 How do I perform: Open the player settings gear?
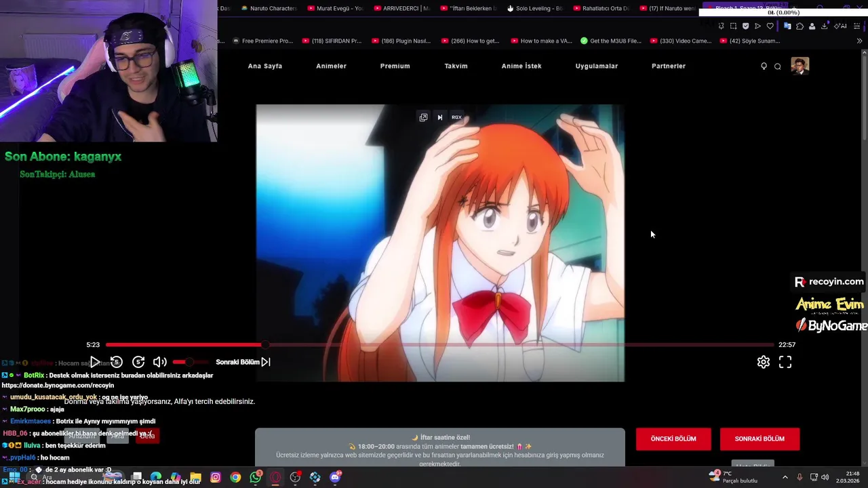point(764,362)
